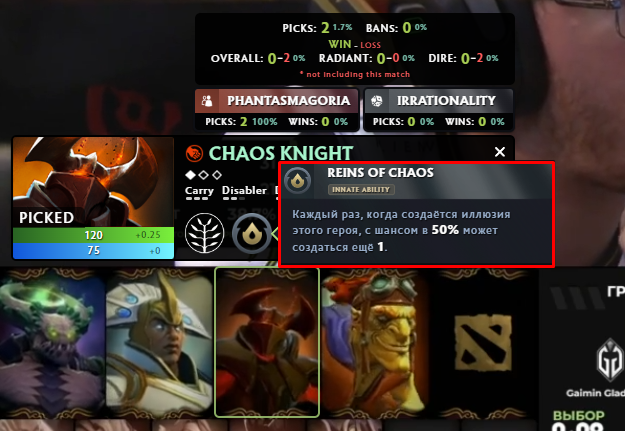Click the Carry role label
The image size is (625, 431).
199,191
